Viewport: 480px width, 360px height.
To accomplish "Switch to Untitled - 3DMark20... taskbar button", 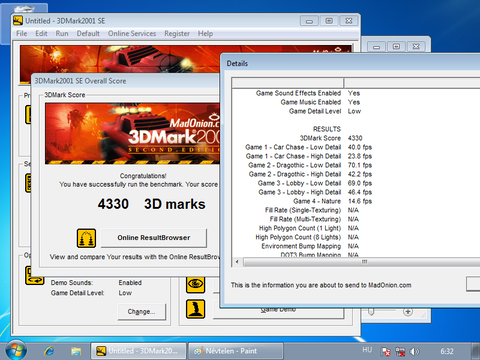I will click(x=138, y=351).
